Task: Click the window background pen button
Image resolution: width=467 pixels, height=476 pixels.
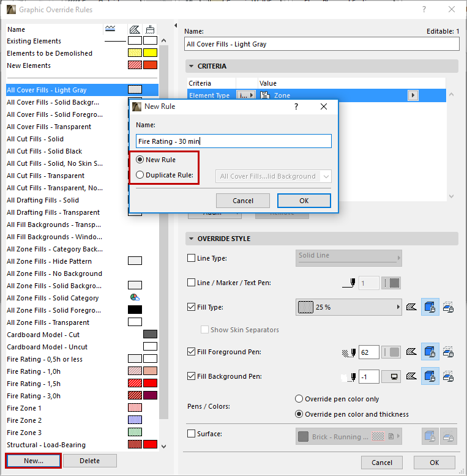Action: (x=391, y=377)
